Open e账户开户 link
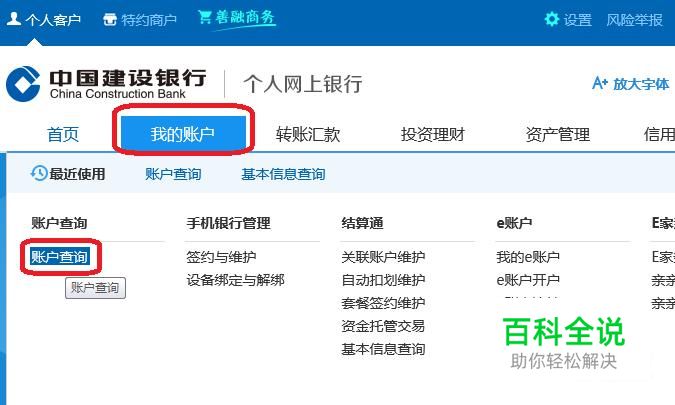 pyautogui.click(x=528, y=280)
